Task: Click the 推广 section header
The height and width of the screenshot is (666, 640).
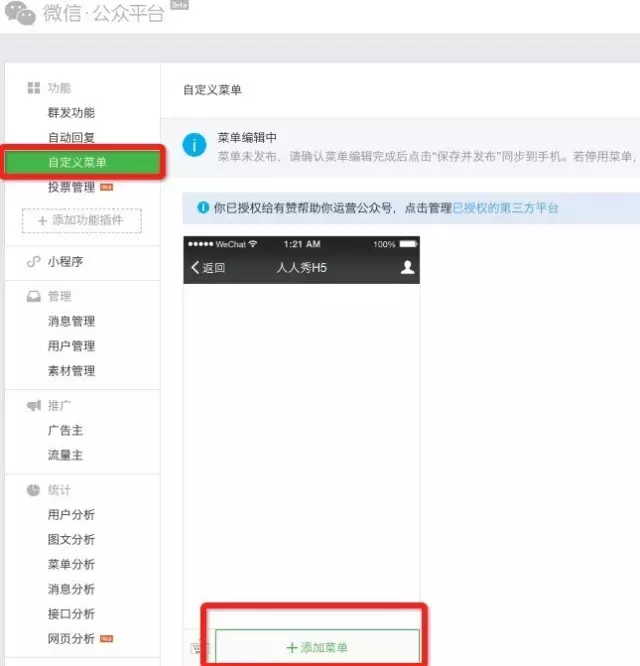Action: 59,405
